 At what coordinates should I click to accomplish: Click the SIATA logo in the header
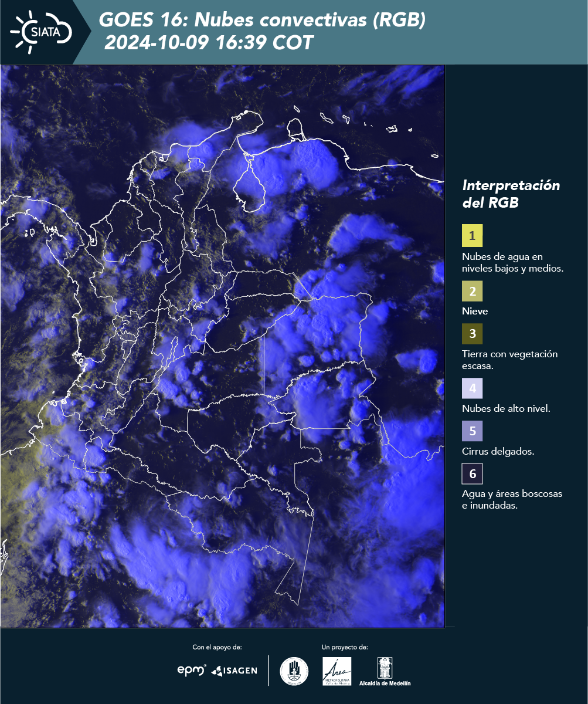click(41, 31)
